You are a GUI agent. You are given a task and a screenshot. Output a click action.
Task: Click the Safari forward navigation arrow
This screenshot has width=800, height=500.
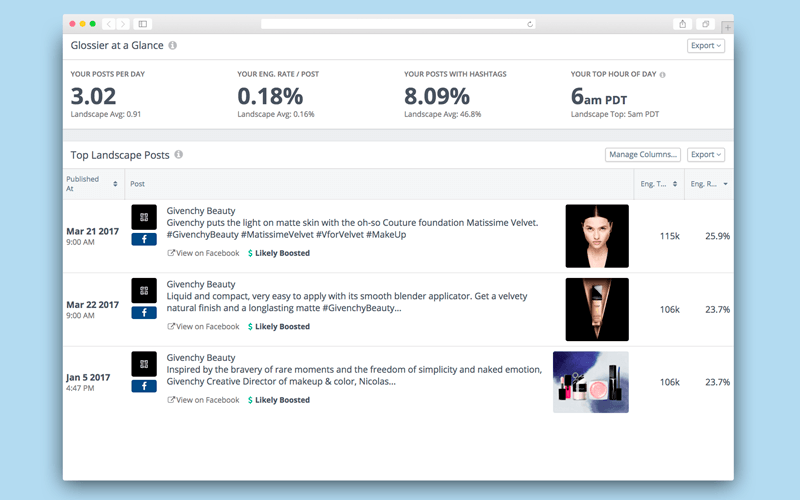(122, 24)
